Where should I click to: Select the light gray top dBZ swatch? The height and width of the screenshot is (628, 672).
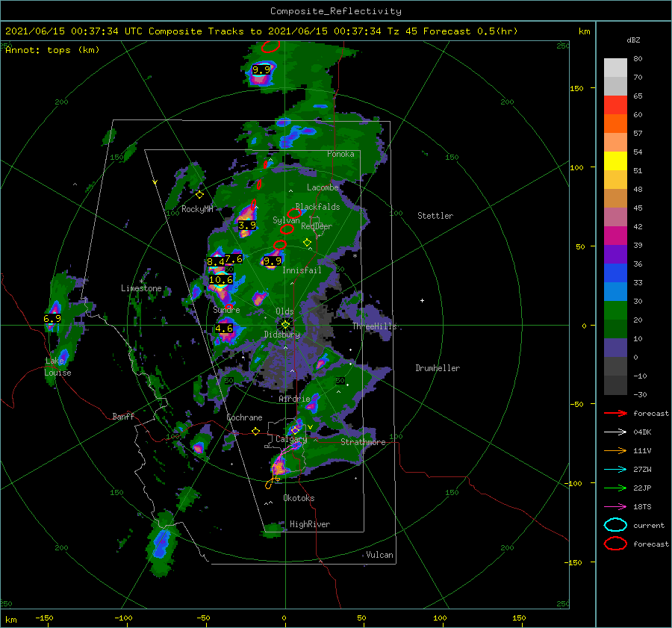point(615,67)
